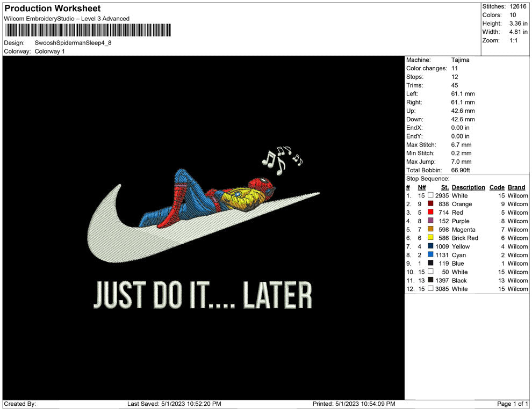Click the Purple description in row 4
The image size is (532, 409).
point(461,221)
